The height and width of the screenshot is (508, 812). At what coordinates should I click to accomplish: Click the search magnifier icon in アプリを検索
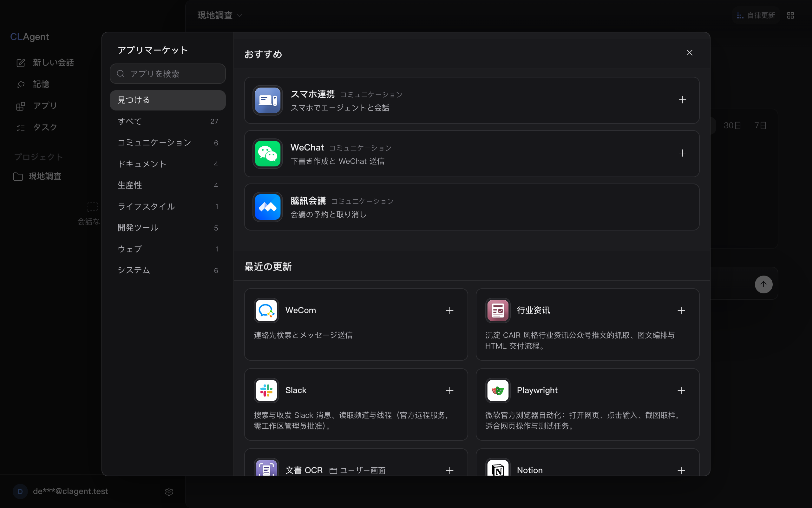[121, 74]
